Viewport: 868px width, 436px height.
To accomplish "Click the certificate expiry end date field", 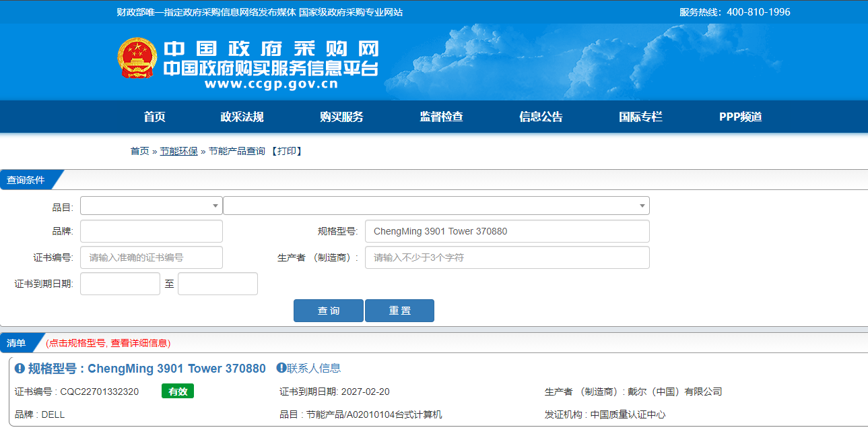I will (218, 284).
